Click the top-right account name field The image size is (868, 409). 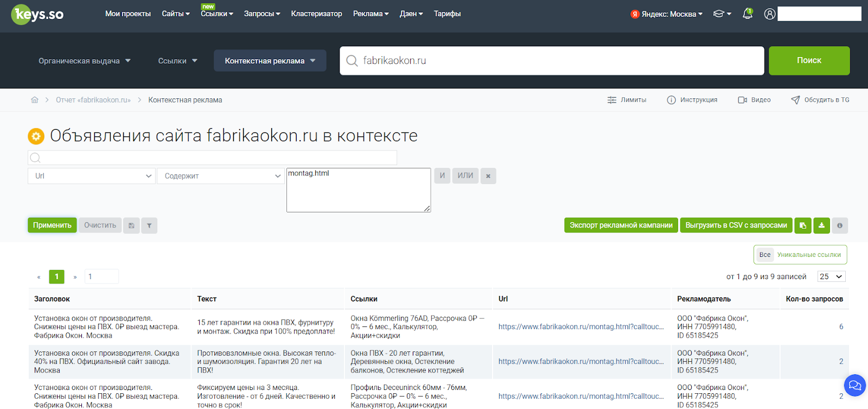click(819, 14)
